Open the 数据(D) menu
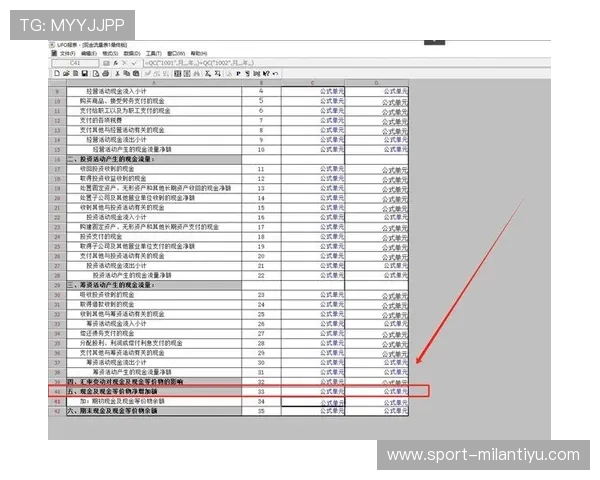The image size is (600, 480). tap(132, 53)
